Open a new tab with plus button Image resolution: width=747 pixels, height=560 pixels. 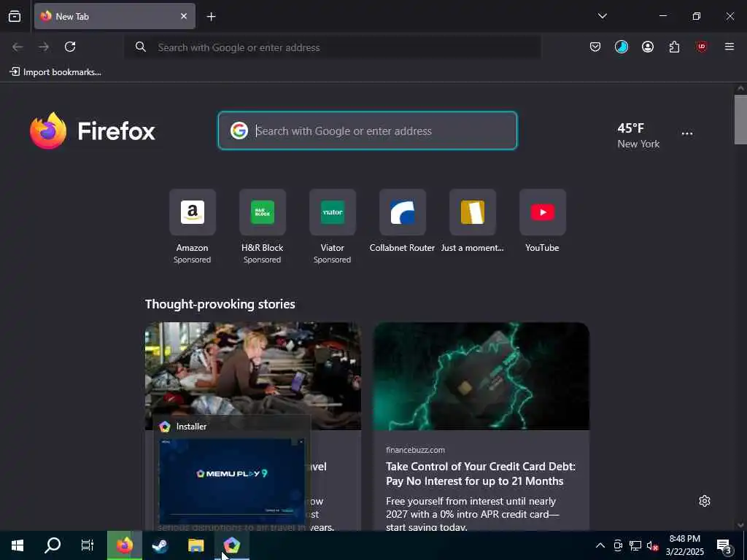click(211, 17)
